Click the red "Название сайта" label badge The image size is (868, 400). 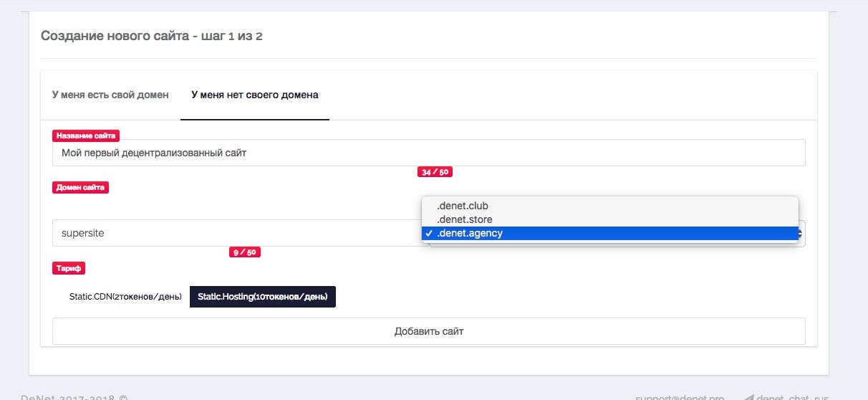click(85, 135)
